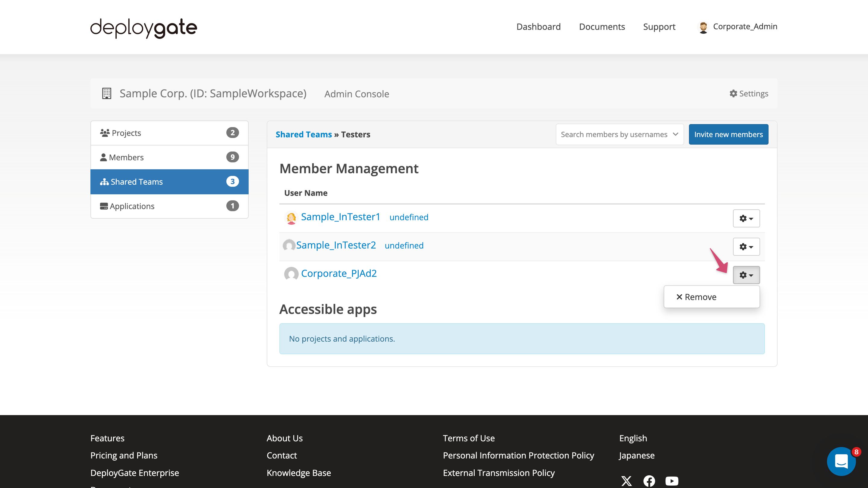The image size is (868, 488).
Task: Expand the gear menu for Sample_InTester1
Action: [x=746, y=218]
